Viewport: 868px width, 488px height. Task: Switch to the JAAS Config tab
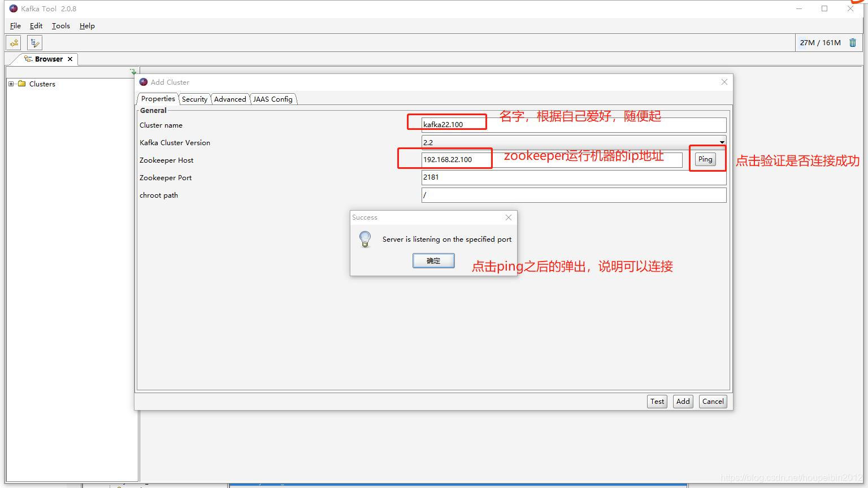(273, 99)
